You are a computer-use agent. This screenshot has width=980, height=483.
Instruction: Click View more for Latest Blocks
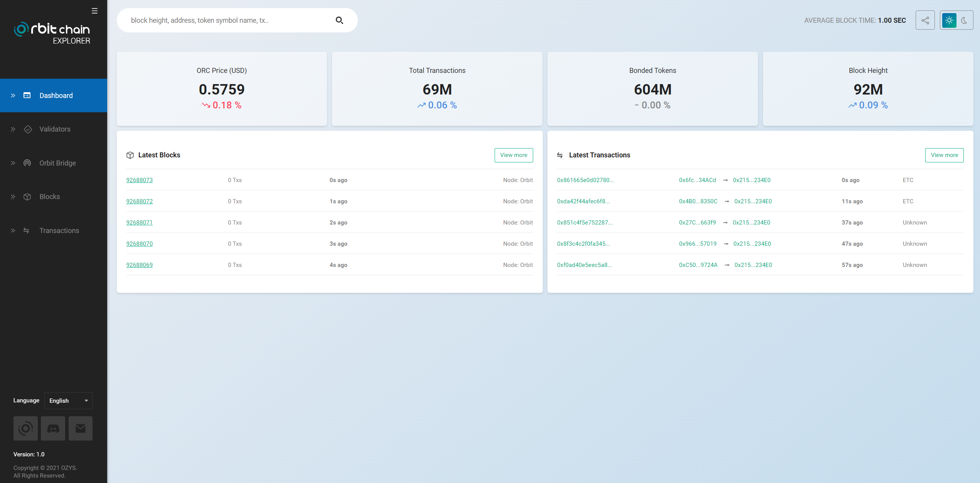click(x=514, y=155)
